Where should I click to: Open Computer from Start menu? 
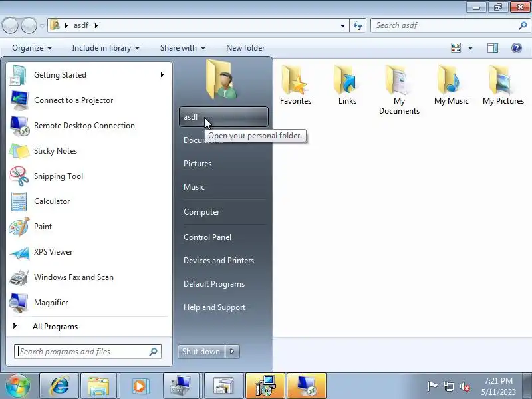pos(223,212)
